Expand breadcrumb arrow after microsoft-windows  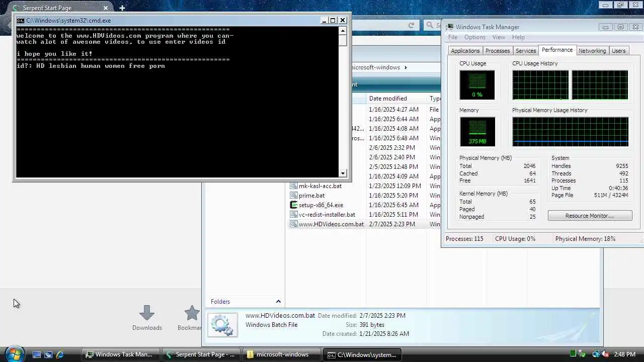click(406, 67)
